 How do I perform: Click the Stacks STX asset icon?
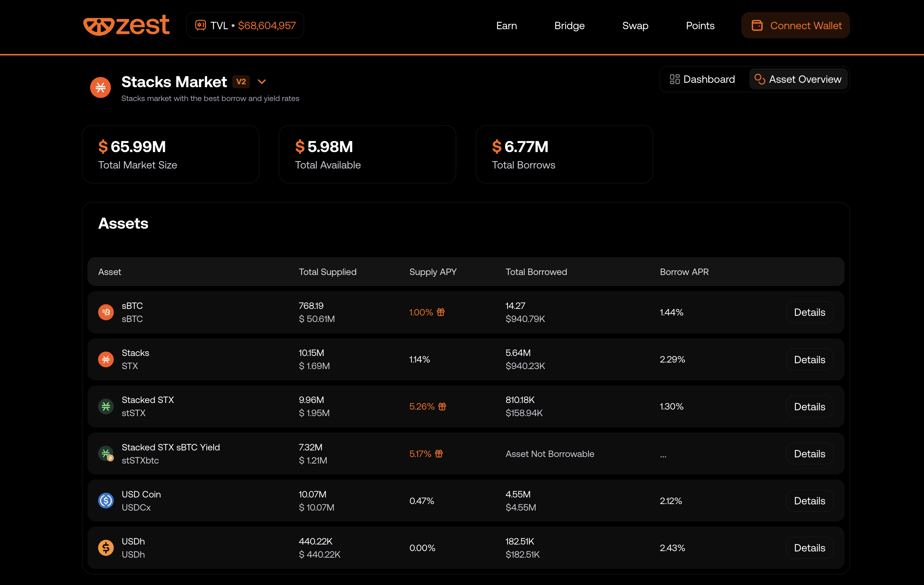(x=106, y=359)
